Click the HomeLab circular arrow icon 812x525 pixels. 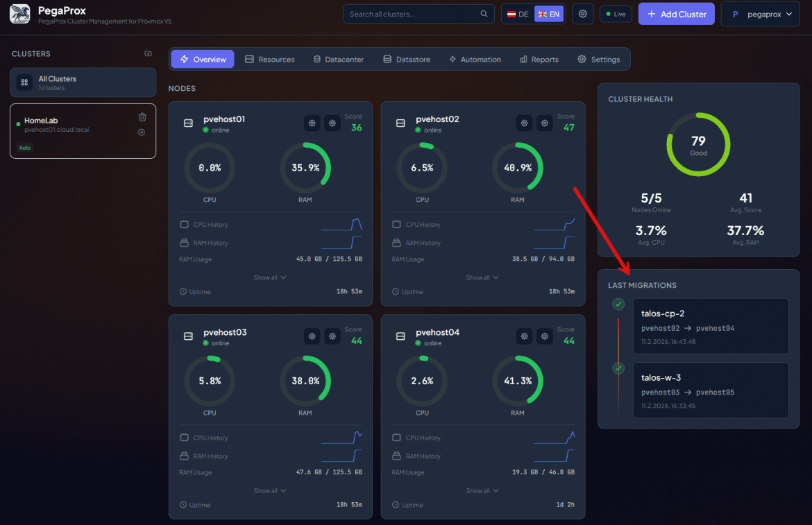coord(142,132)
